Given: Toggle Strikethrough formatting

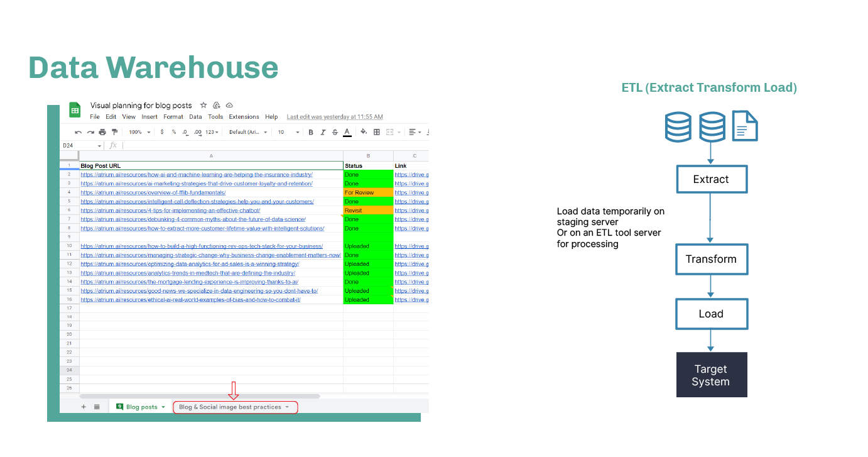Looking at the screenshot, I should pos(334,132).
